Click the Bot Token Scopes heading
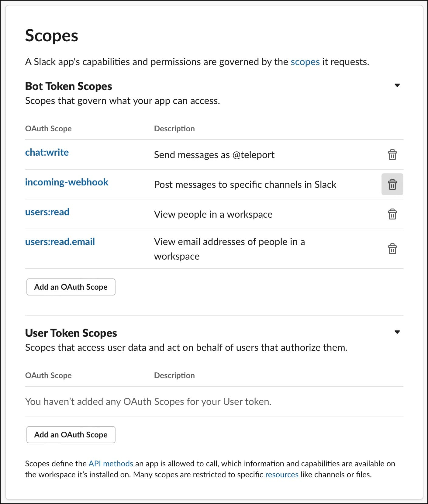The height and width of the screenshot is (504, 428). [68, 86]
